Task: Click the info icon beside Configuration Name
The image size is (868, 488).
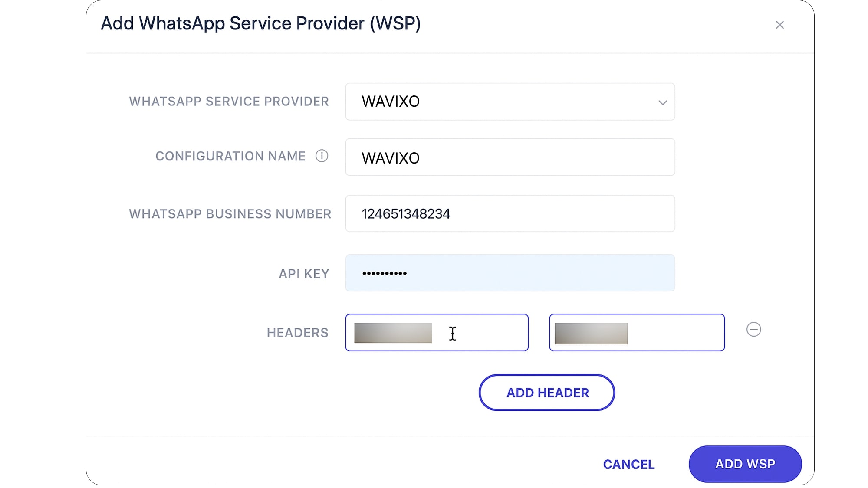Action: (x=322, y=156)
